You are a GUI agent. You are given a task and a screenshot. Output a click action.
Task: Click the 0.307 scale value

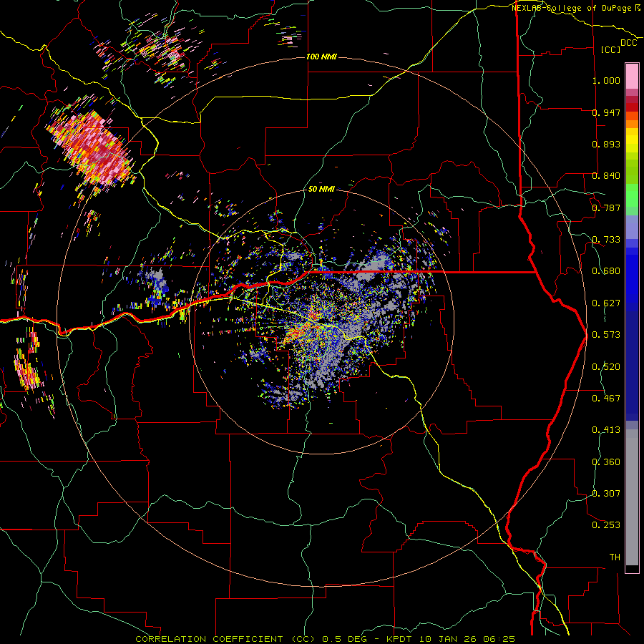606,494
